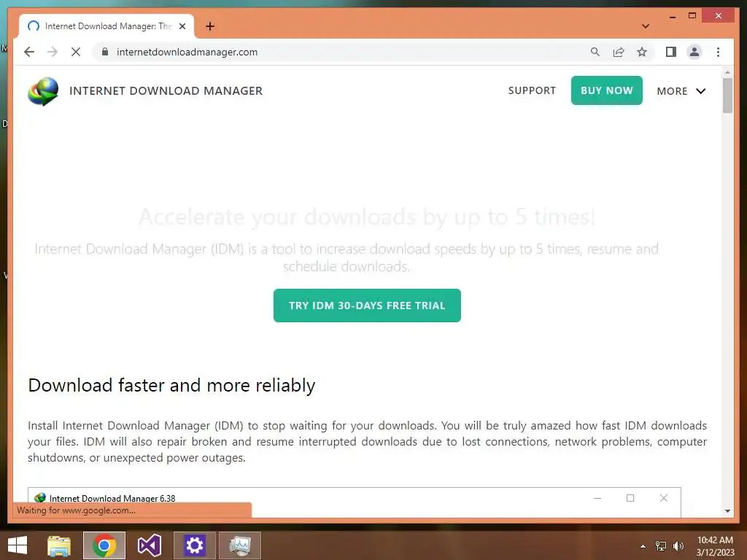Click the browser forward arrow
747x560 pixels.
[x=53, y=52]
